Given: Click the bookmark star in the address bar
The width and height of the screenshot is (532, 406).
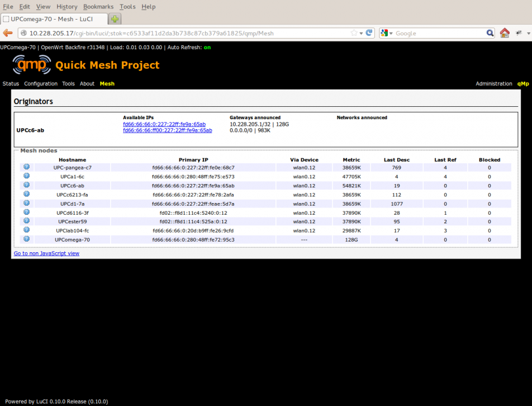Looking at the screenshot, I should click(x=354, y=33).
